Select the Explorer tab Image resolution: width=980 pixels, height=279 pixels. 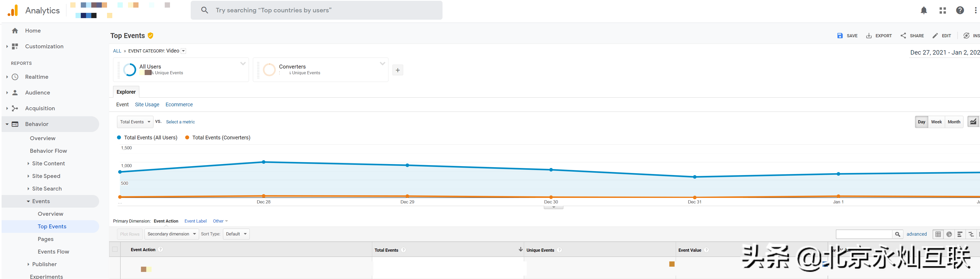(126, 92)
